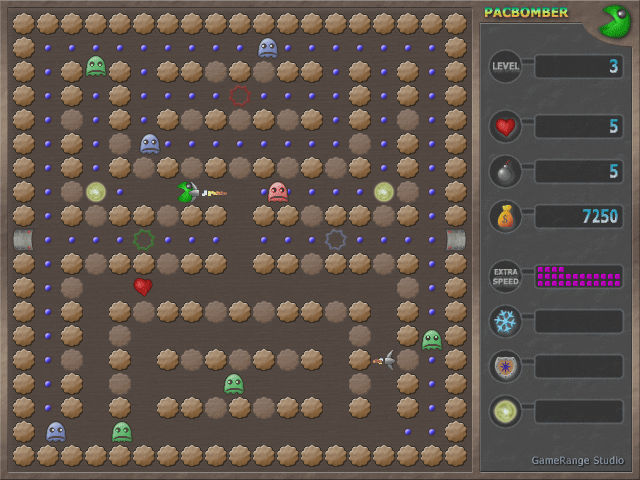The image size is (640, 480).
Task: Click the black bomb counter icon
Action: click(x=505, y=172)
